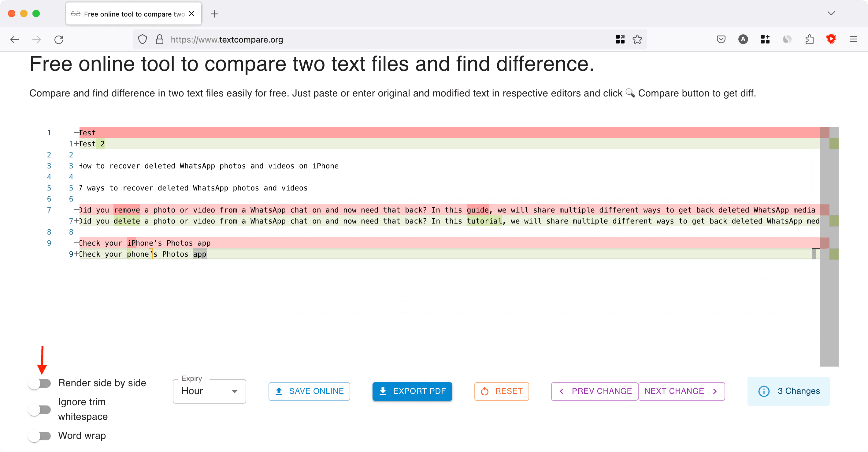Click the EXPORT PDF button
Screen dimensions: 868x452
coord(412,391)
